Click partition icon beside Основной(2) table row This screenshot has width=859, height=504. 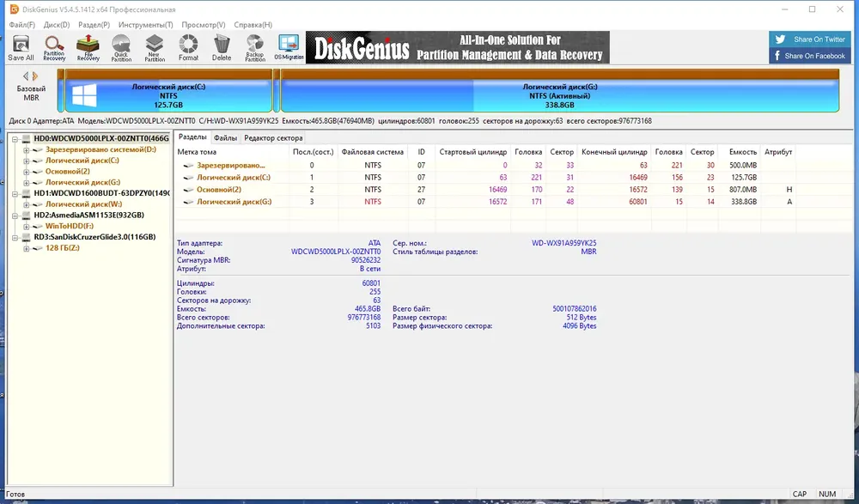(x=188, y=190)
